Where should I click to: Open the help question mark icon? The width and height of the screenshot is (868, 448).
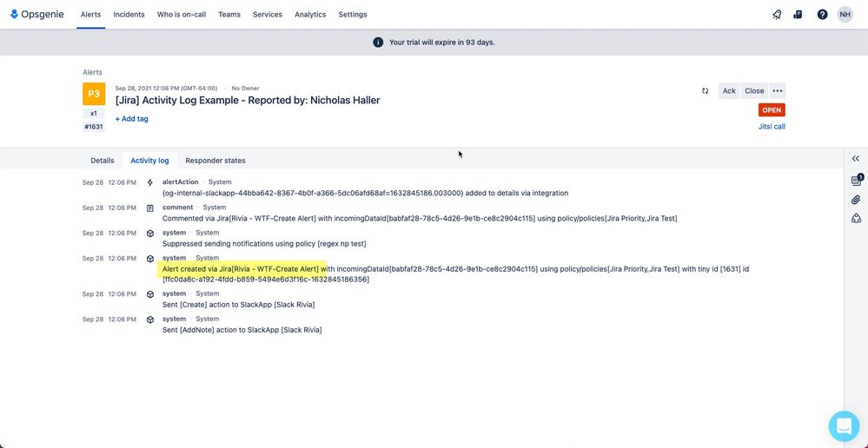click(822, 15)
